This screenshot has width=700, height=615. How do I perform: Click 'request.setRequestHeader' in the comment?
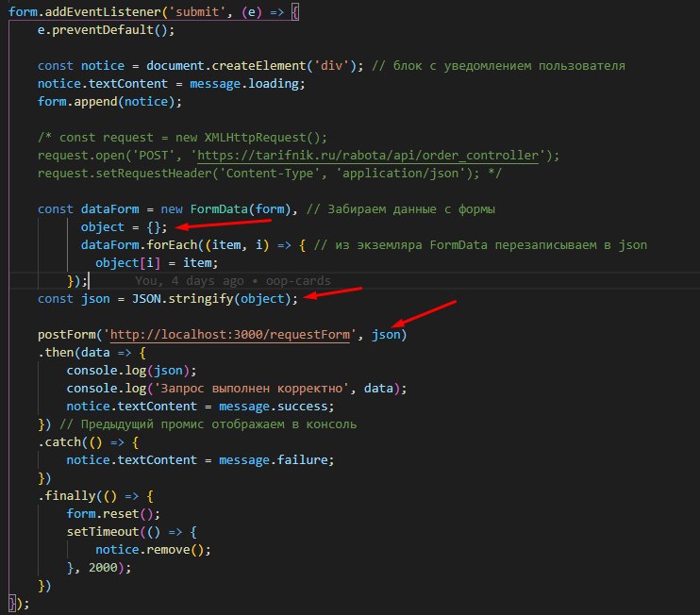125,174
